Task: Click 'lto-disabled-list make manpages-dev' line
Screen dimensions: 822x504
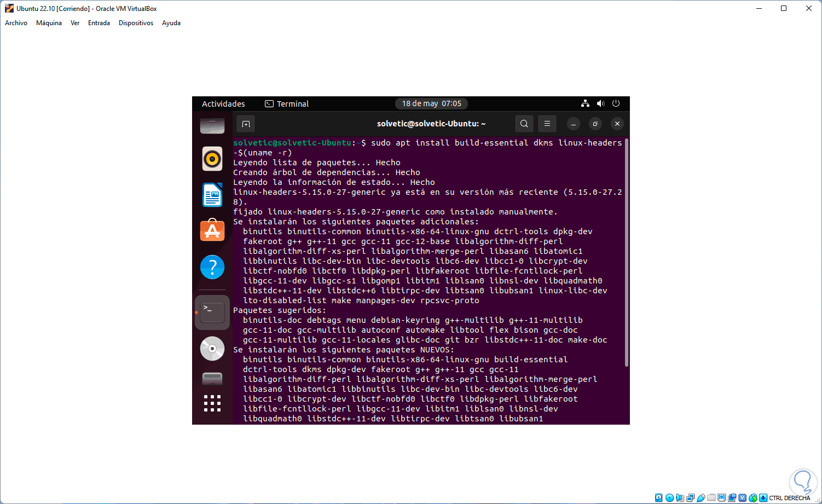Action: 361,300
